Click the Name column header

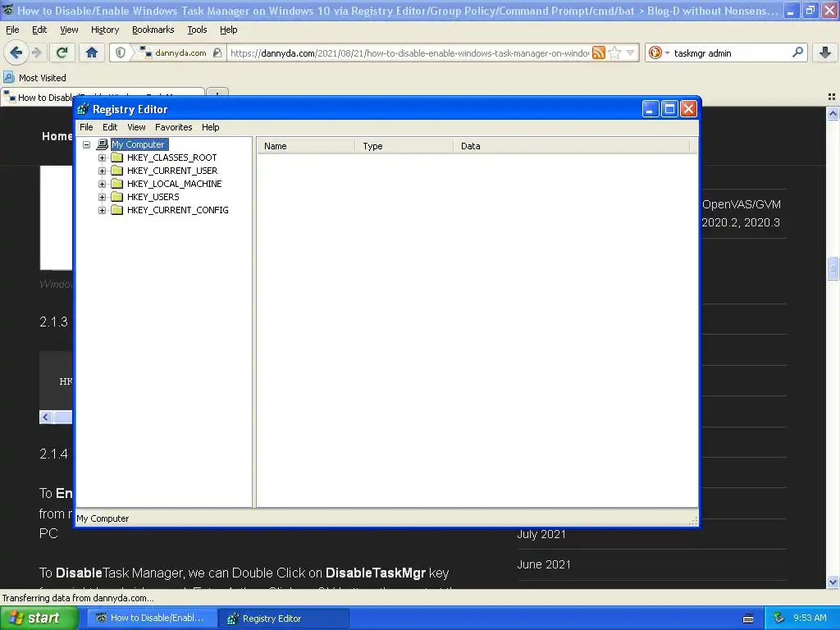(306, 146)
